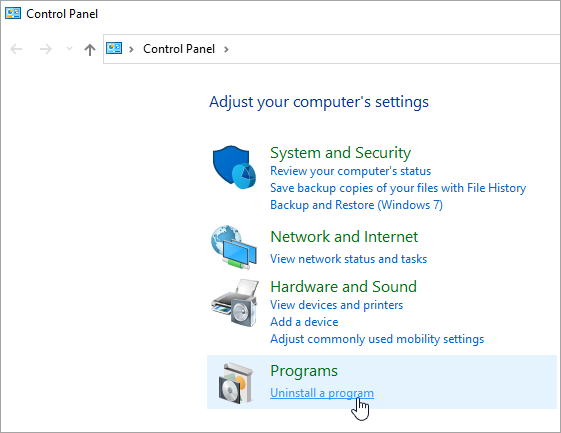Expand the chevron before Control Panel breadcrumb

click(131, 49)
